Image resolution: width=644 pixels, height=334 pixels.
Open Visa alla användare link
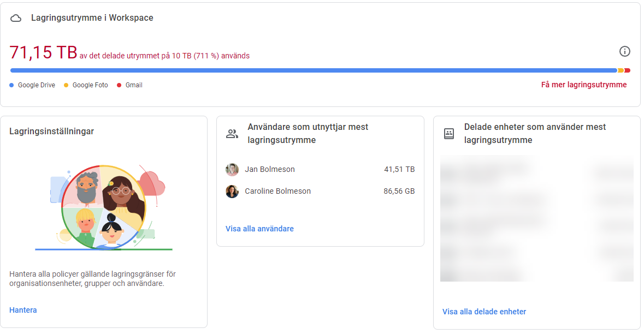tap(259, 229)
